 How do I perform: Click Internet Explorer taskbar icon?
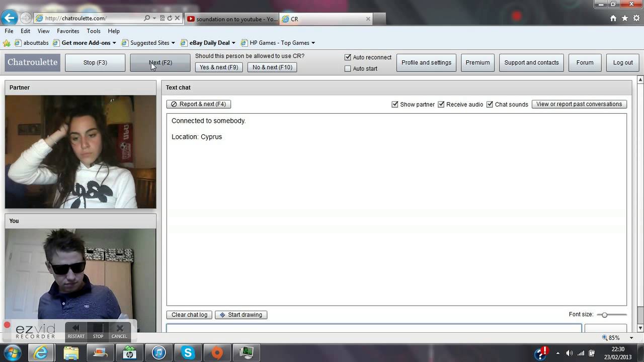pyautogui.click(x=41, y=353)
